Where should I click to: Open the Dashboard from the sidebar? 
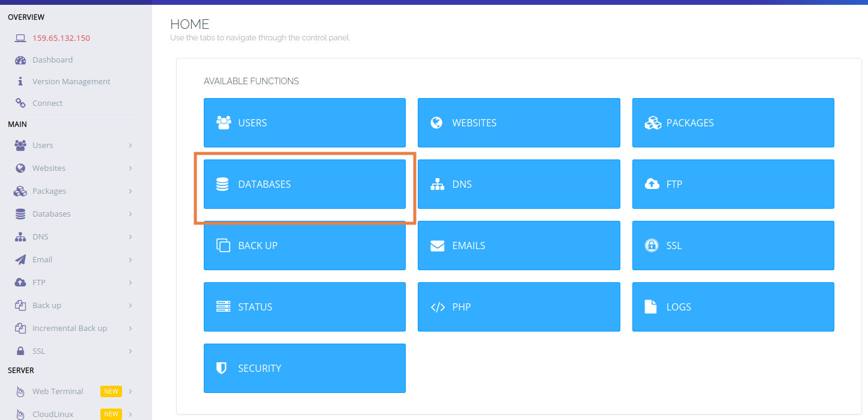pyautogui.click(x=53, y=60)
